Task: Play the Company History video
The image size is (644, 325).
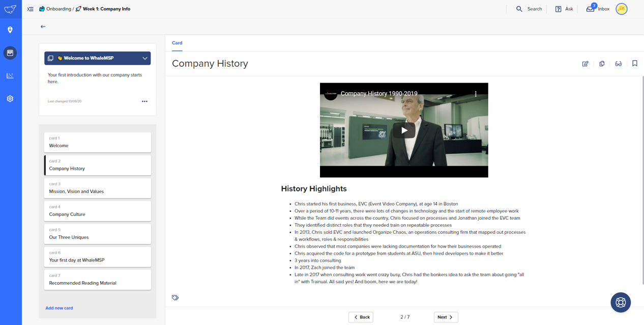Action: (x=404, y=130)
